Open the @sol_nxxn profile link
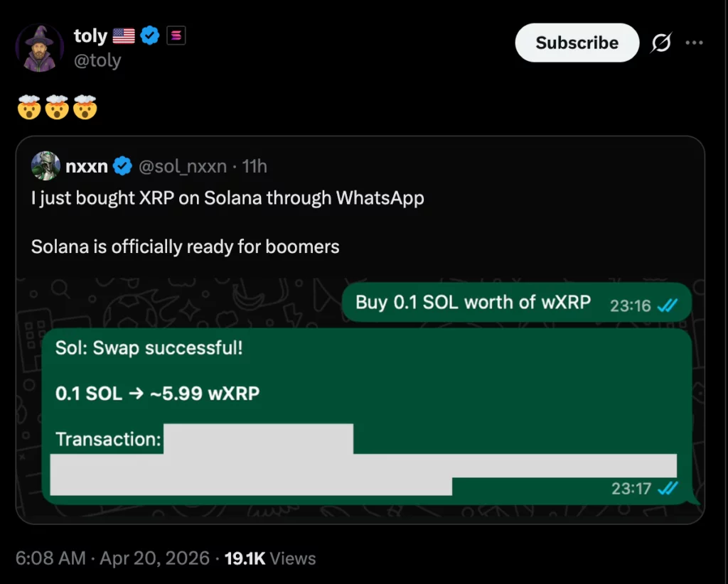This screenshot has width=728, height=584. point(183,166)
